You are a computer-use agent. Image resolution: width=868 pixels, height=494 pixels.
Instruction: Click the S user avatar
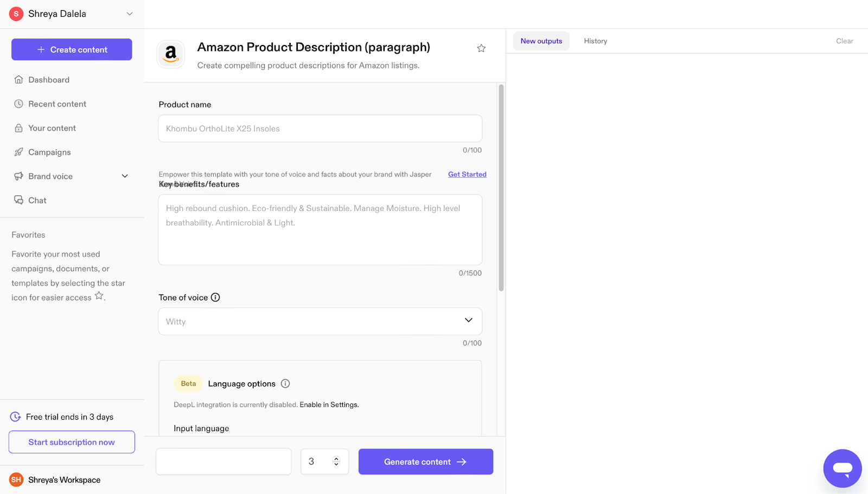(x=16, y=14)
